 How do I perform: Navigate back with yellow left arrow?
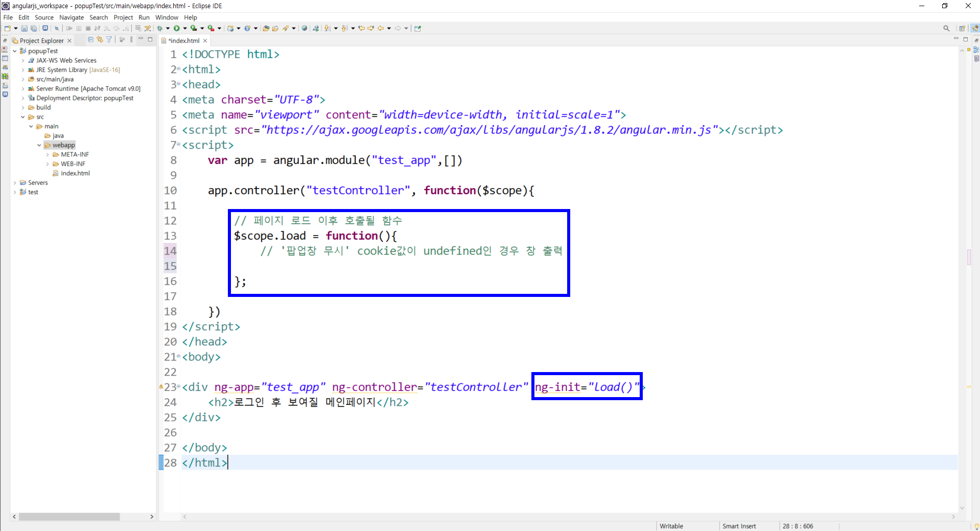381,28
